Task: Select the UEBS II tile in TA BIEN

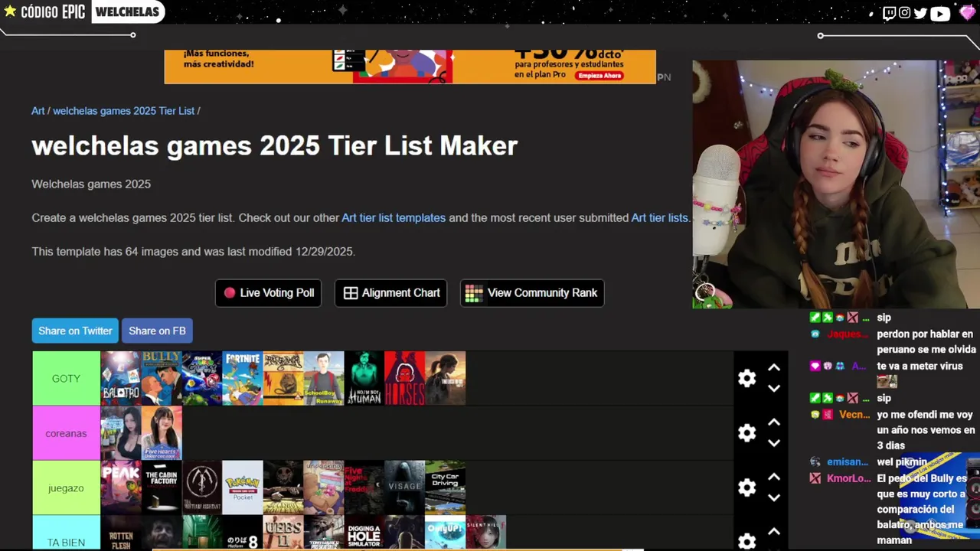Action: pos(283,533)
